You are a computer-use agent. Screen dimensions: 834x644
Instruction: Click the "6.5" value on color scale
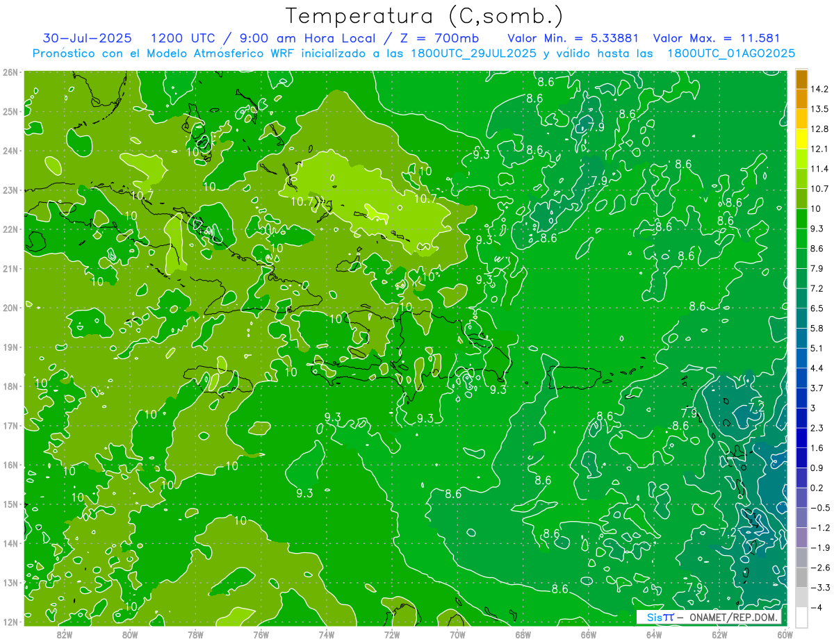[x=817, y=308]
